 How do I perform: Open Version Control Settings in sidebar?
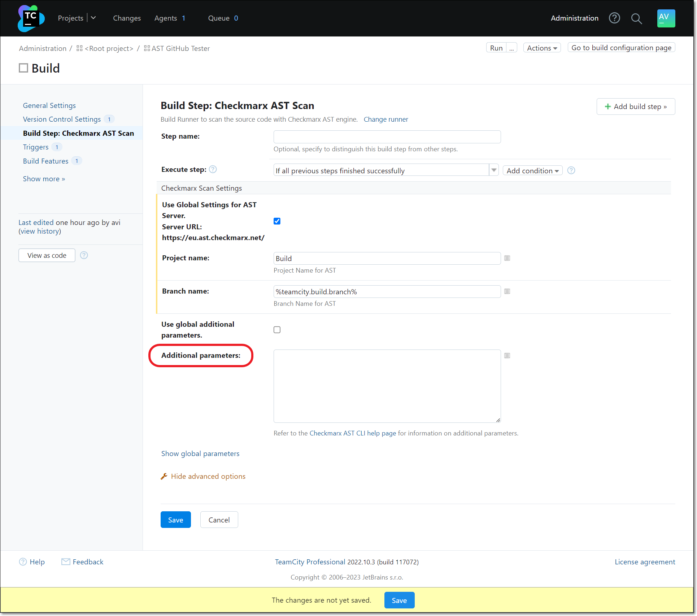tap(62, 119)
